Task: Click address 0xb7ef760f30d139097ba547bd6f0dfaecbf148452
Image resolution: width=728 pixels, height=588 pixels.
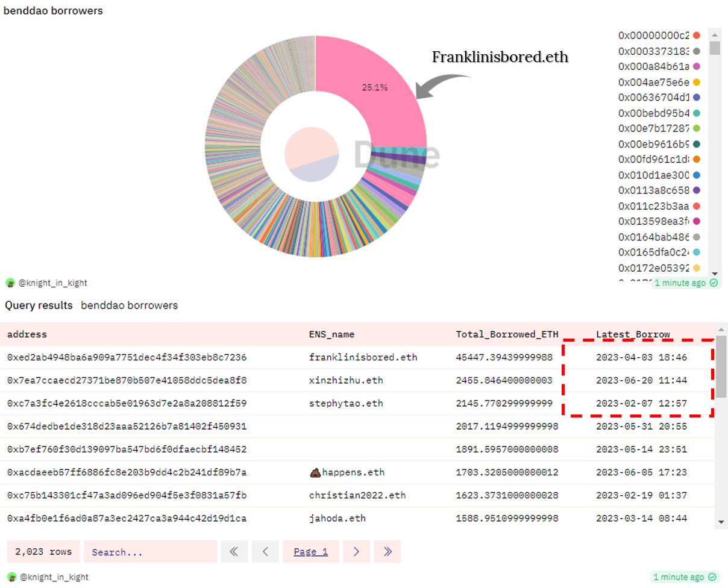Action: (127, 449)
